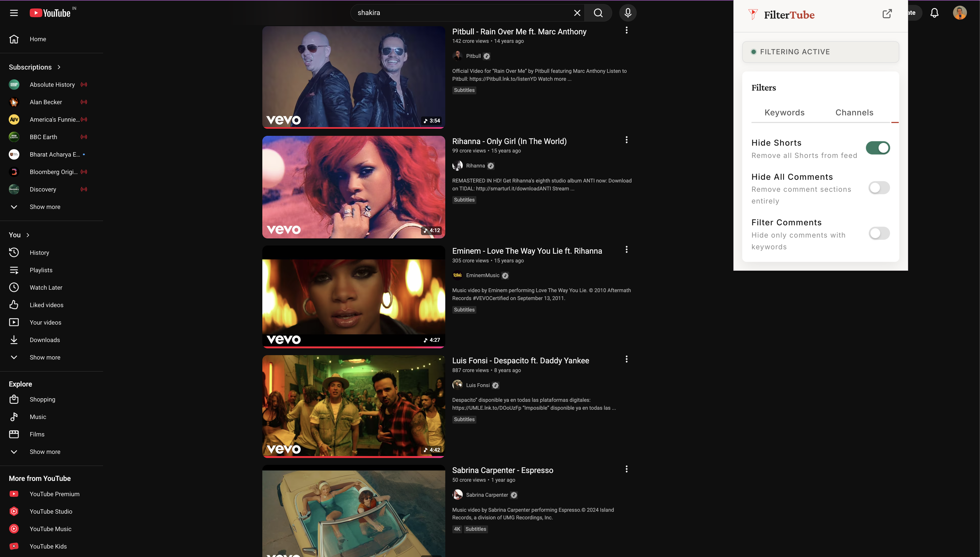Open FilterTube settings in a new tab icon

click(x=888, y=14)
